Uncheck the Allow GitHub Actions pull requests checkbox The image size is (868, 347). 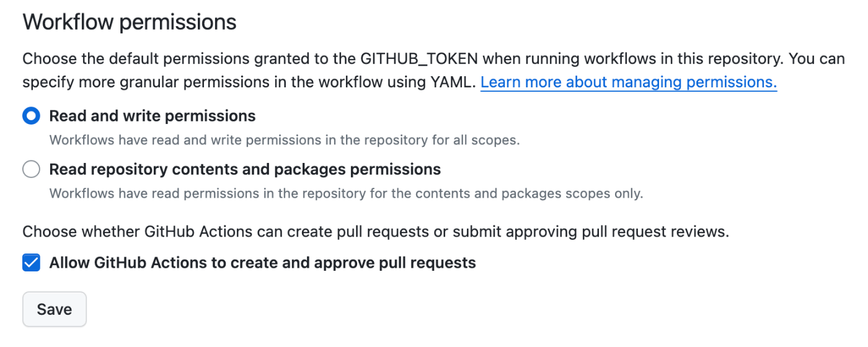pyautogui.click(x=31, y=263)
